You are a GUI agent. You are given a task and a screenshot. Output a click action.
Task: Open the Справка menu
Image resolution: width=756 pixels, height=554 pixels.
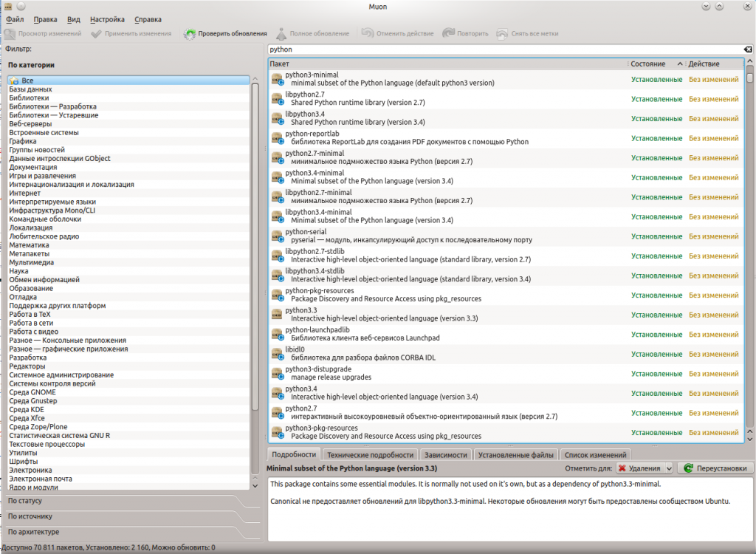point(148,19)
